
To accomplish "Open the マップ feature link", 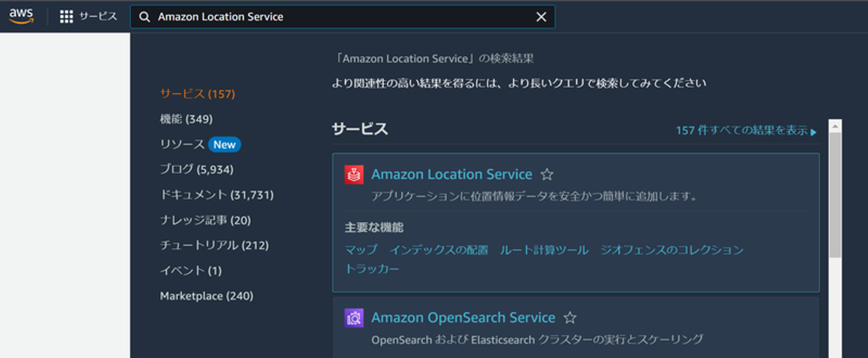I will click(x=361, y=250).
